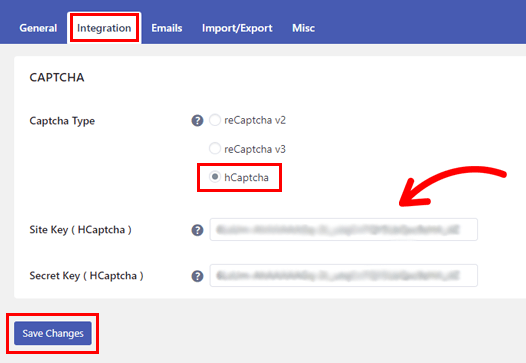526x363 pixels.
Task: Click the Captcha Type label
Action: (x=62, y=121)
